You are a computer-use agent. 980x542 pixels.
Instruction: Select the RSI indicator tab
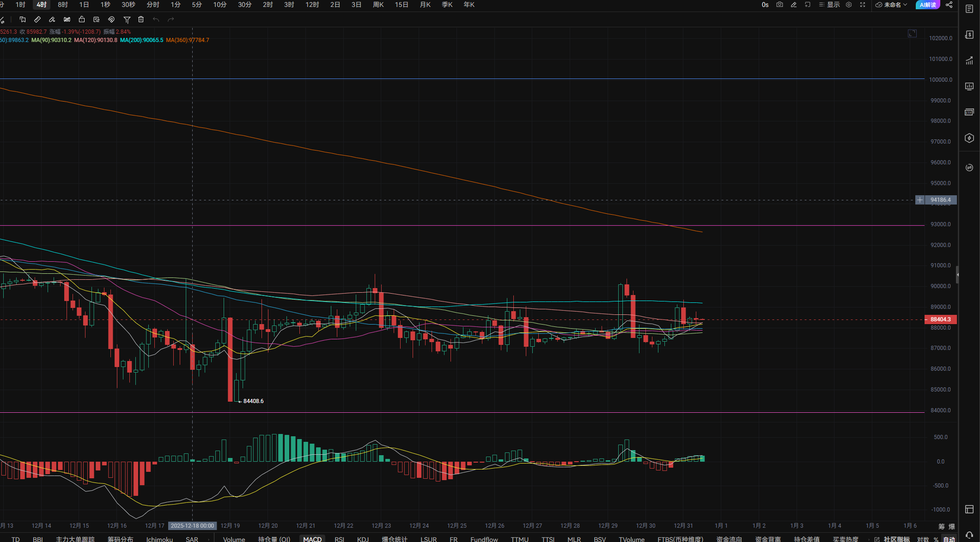coord(339,539)
